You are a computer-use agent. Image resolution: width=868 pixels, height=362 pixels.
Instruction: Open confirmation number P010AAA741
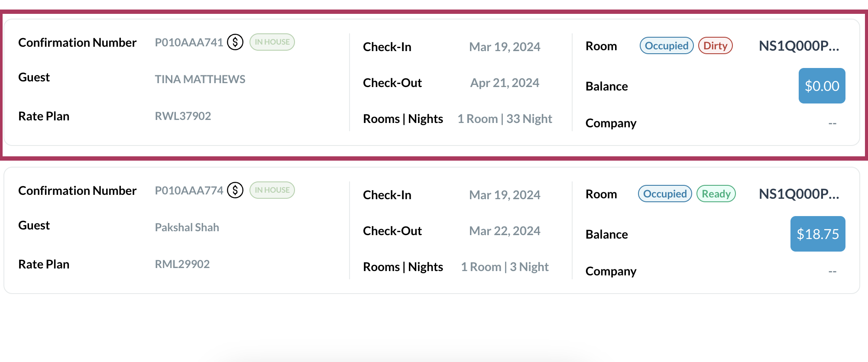click(189, 42)
